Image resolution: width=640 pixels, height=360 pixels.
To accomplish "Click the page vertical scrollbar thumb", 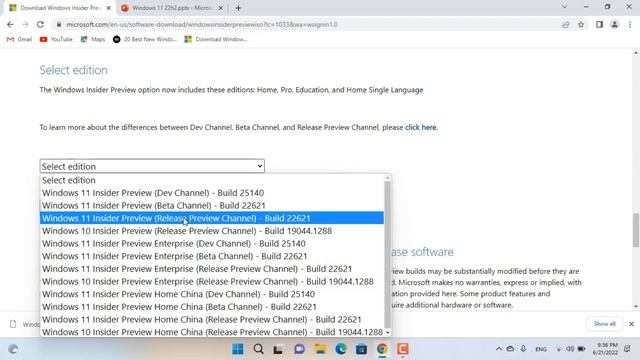I will click(x=636, y=230).
